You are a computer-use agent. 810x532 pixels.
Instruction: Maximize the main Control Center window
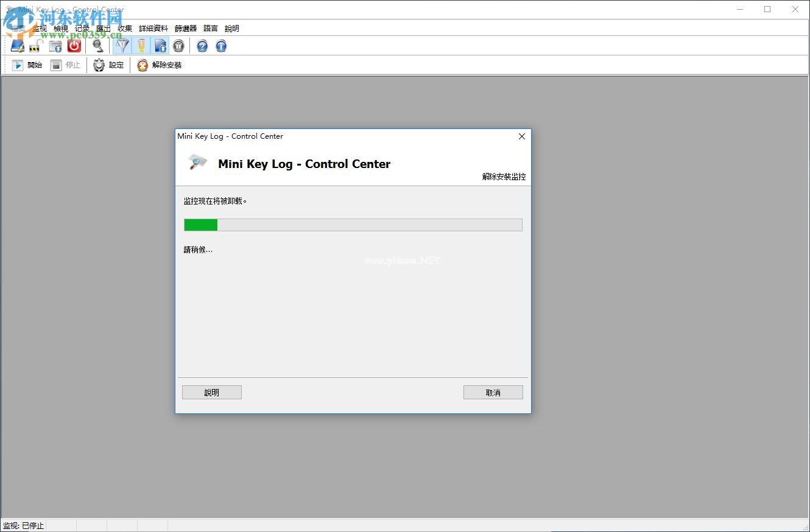click(x=767, y=9)
